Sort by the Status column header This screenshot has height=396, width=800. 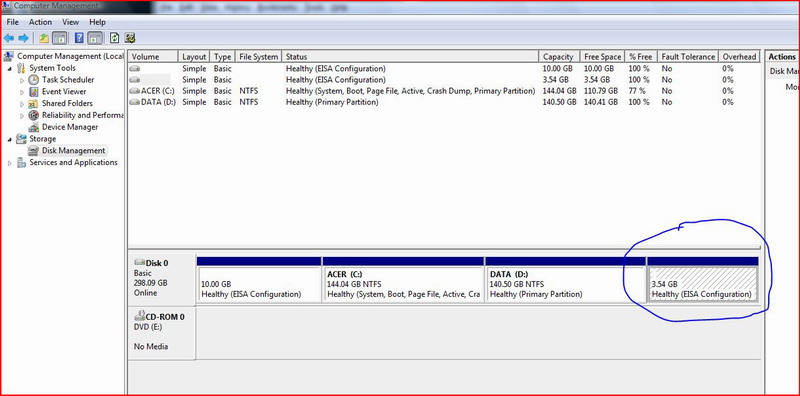[x=411, y=57]
